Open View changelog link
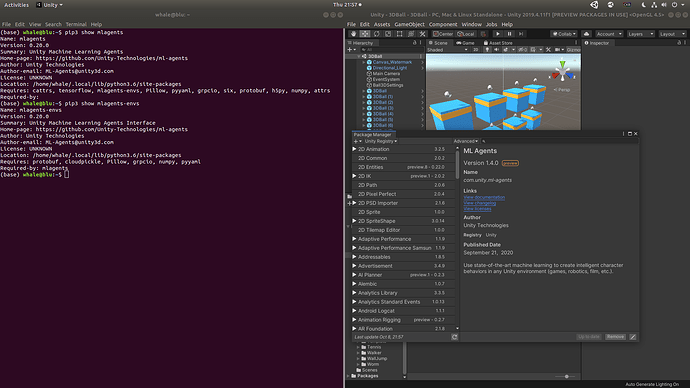 click(x=480, y=203)
